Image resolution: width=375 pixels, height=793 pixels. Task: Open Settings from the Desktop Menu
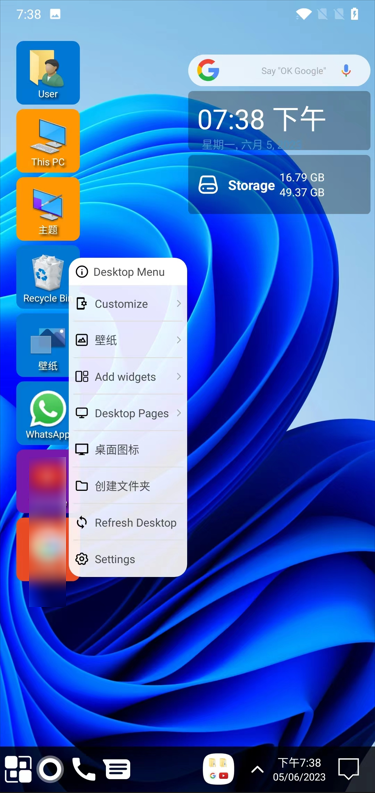tap(128, 559)
